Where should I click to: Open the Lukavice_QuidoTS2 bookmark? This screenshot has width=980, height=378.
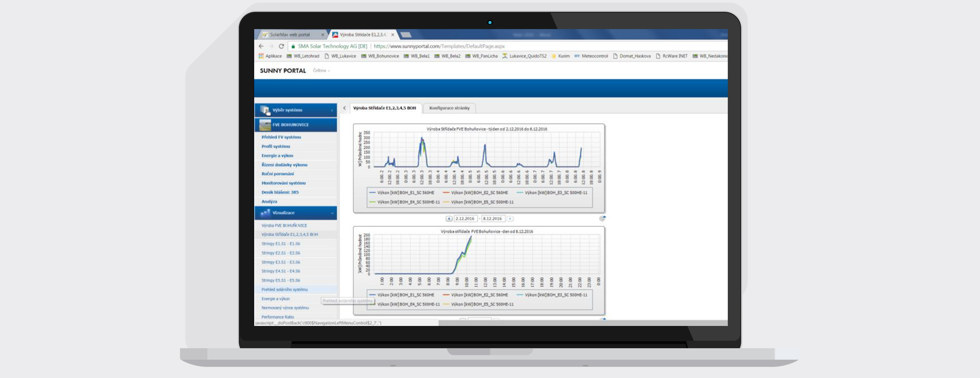[x=524, y=56]
